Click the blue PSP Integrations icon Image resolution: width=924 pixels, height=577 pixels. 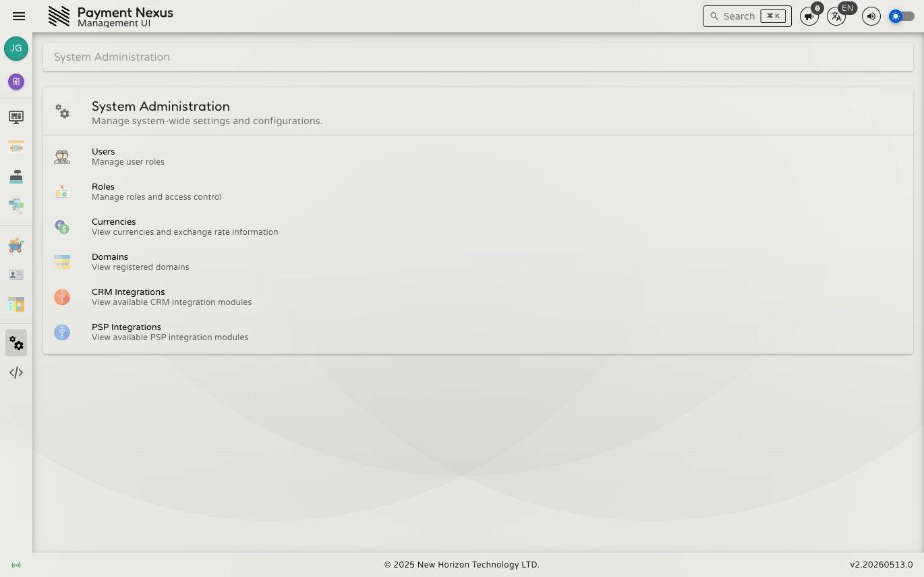[62, 332]
